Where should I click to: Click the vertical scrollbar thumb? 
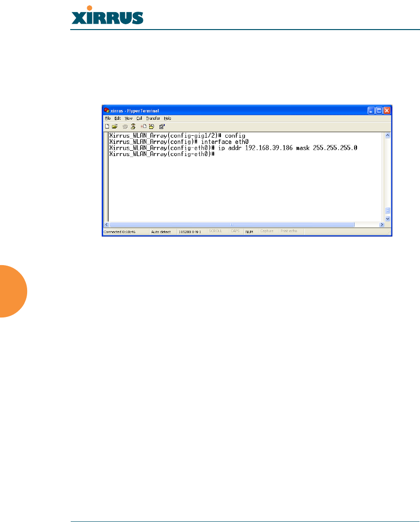(388, 211)
